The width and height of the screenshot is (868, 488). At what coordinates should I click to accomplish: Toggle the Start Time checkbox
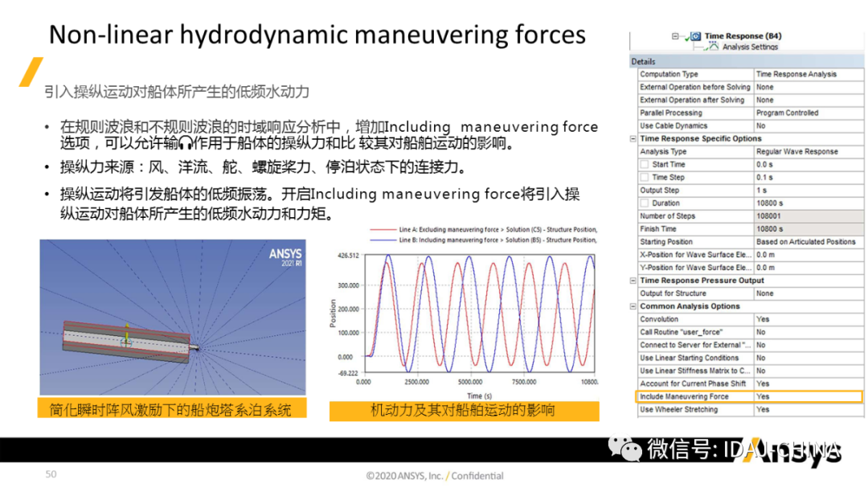tap(644, 165)
